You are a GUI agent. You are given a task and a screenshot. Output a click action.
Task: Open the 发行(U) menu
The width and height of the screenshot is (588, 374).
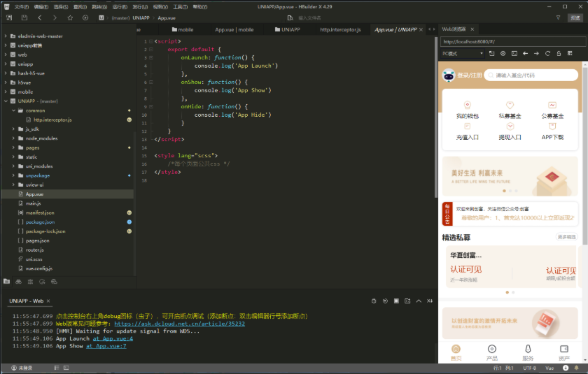click(140, 7)
